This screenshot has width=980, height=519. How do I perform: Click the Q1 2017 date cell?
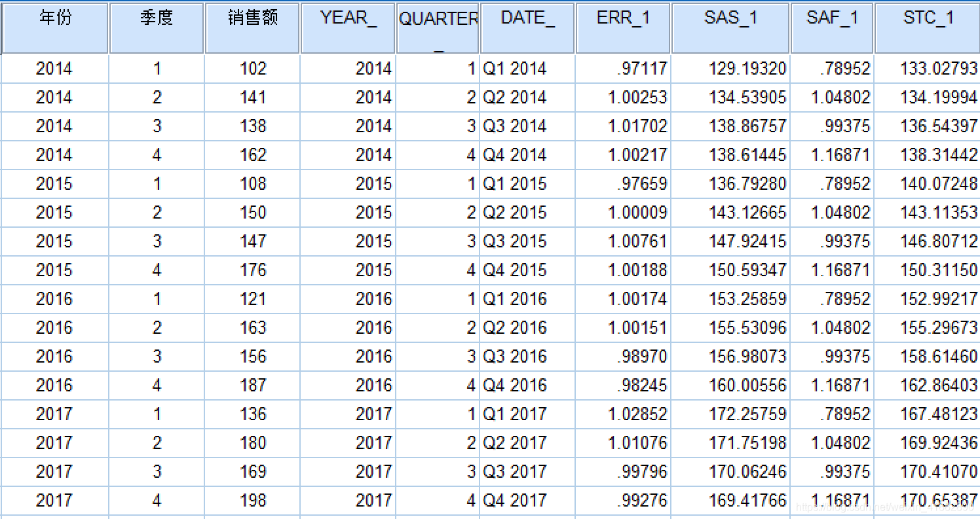(x=527, y=414)
